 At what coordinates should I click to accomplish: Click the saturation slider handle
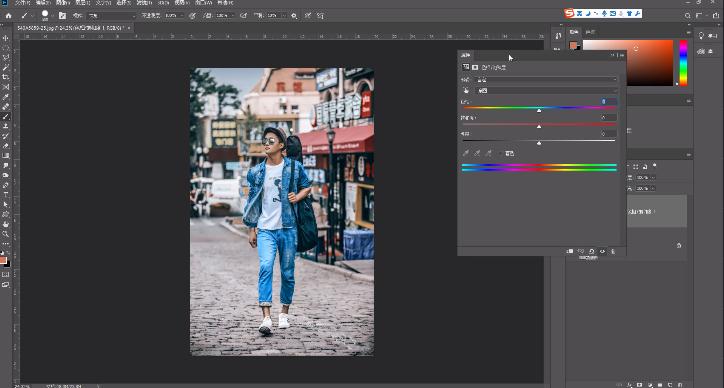pos(539,127)
